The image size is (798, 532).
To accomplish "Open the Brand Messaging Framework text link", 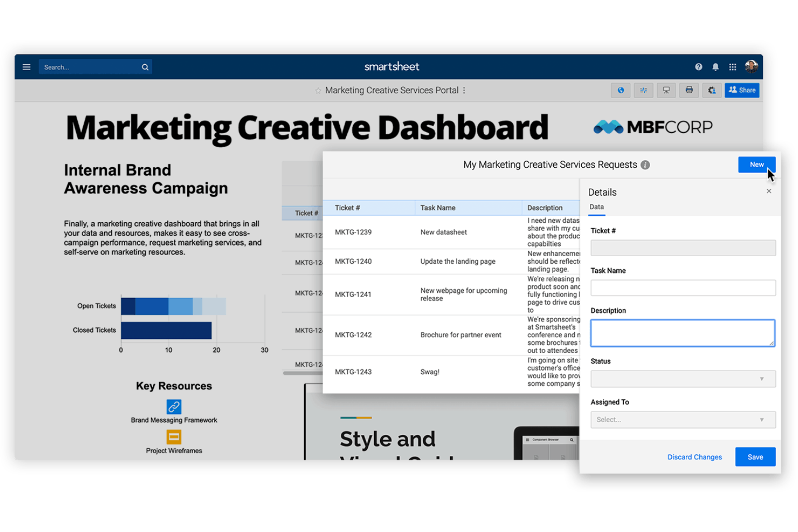I will click(174, 420).
